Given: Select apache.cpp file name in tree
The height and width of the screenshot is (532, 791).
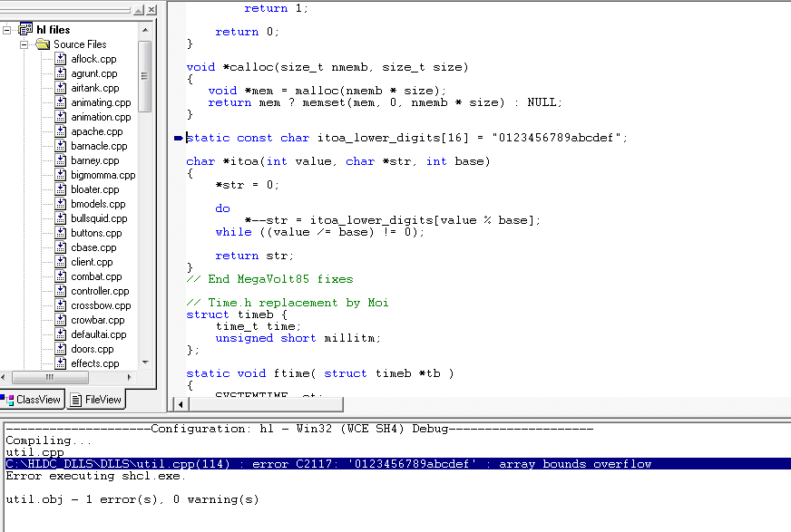Looking at the screenshot, I should [x=97, y=132].
